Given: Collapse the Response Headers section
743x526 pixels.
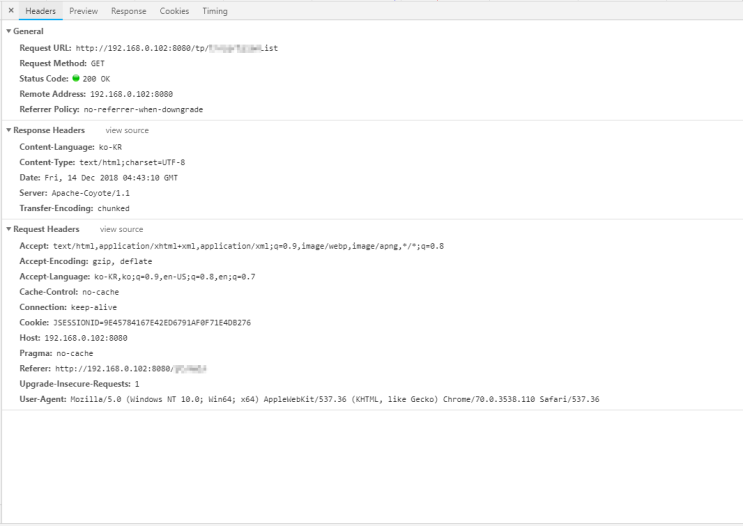Looking at the screenshot, I should 8,131.
